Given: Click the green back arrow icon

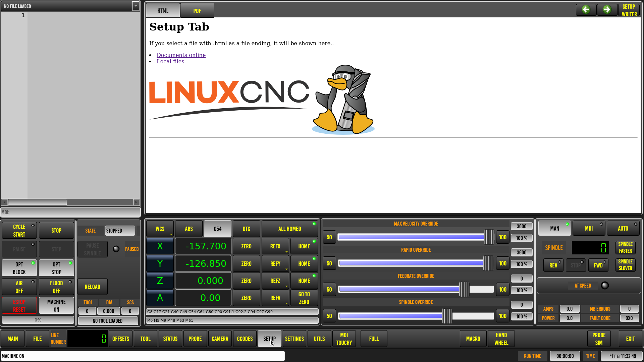Looking at the screenshot, I should click(x=586, y=10).
